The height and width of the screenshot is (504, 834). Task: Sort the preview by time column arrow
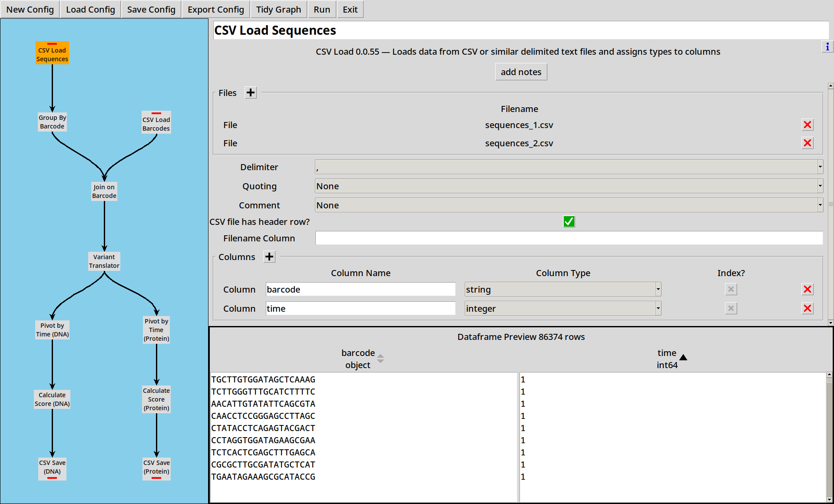[x=683, y=357]
